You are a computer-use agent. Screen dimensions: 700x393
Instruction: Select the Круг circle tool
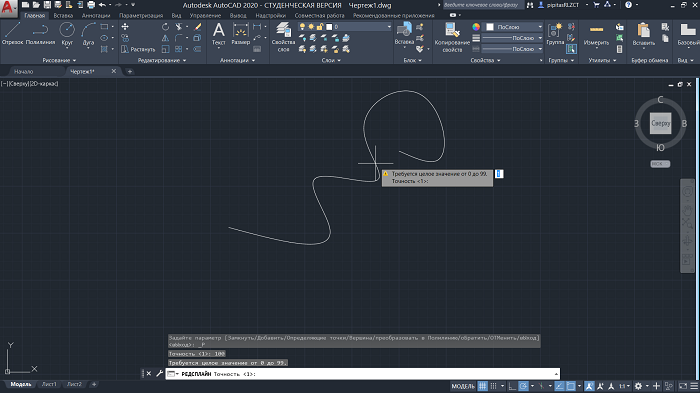pos(67,34)
